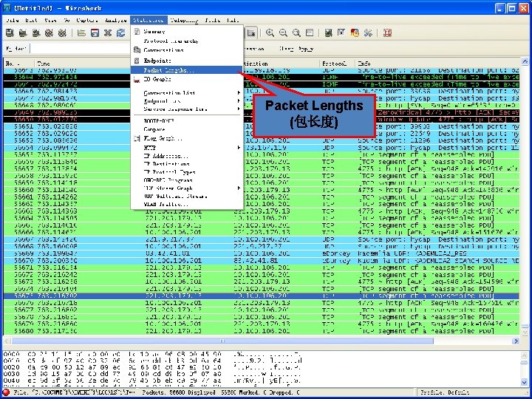This screenshot has height=399, width=532.
Task: Close the open Statistics menu via menu bar
Action: click(x=149, y=21)
